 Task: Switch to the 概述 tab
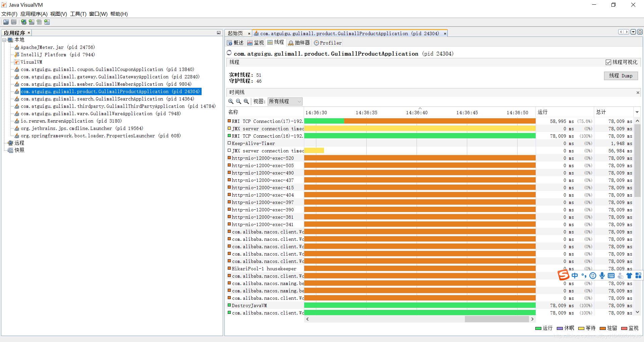click(235, 43)
